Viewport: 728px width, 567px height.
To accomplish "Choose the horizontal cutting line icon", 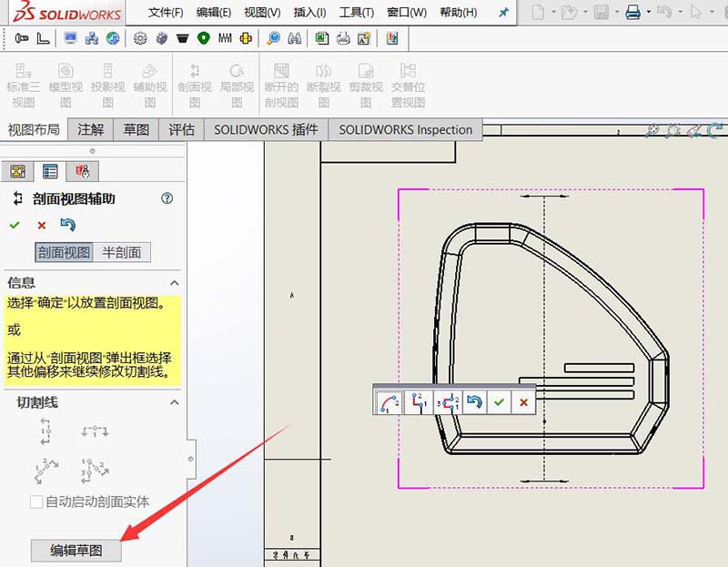I will coord(95,431).
